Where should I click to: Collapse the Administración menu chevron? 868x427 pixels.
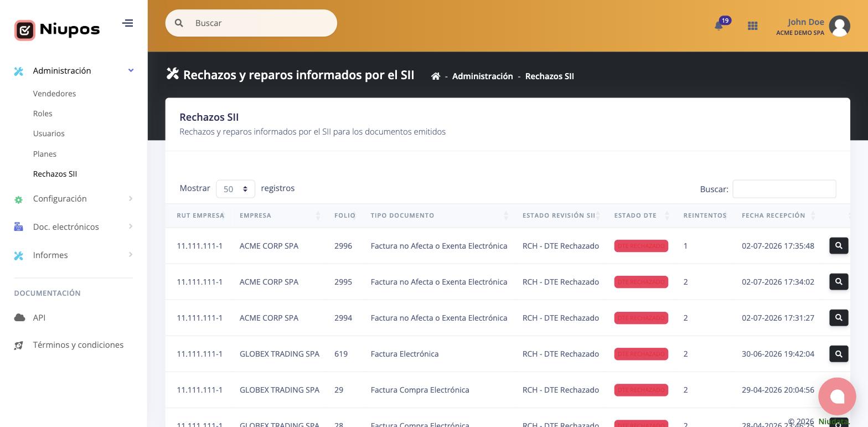[x=131, y=70]
